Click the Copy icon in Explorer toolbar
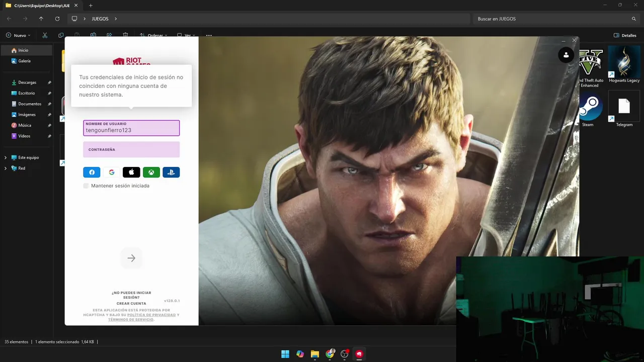 pos(61,35)
